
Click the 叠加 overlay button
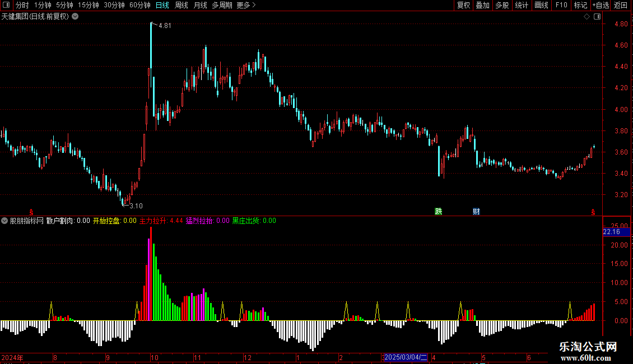483,5
